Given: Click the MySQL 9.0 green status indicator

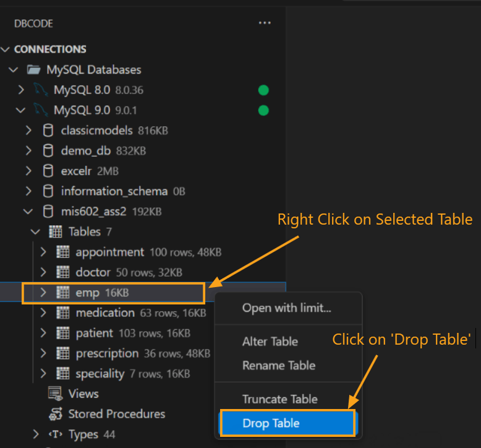Looking at the screenshot, I should (263, 111).
